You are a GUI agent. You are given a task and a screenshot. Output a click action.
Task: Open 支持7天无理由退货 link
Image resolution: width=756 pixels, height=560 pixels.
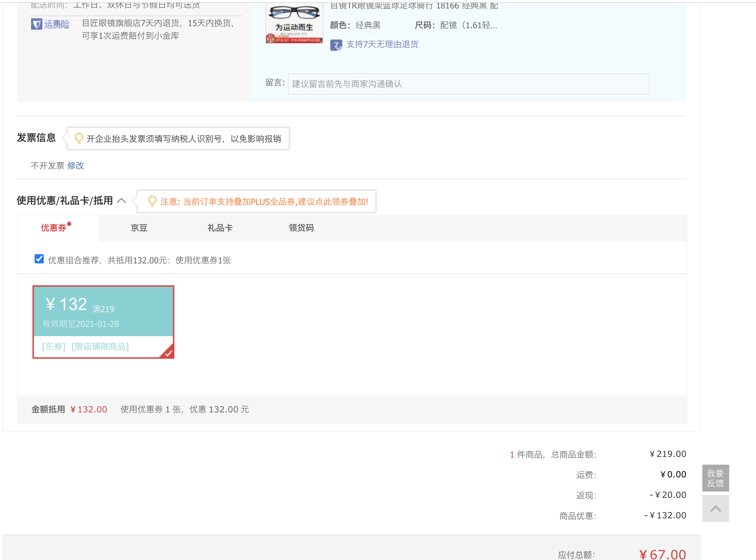(x=382, y=44)
